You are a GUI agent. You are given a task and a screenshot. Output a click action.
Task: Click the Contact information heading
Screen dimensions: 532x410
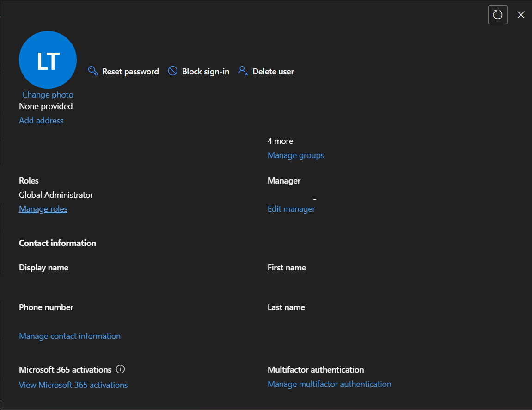tap(58, 243)
